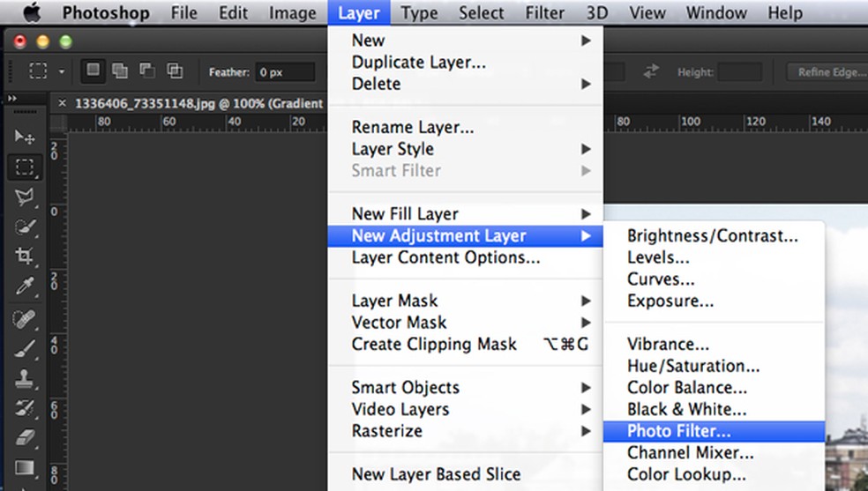Viewport: 868px width, 491px height.
Task: Expand the New submenu in Layer menu
Action: pos(465,41)
